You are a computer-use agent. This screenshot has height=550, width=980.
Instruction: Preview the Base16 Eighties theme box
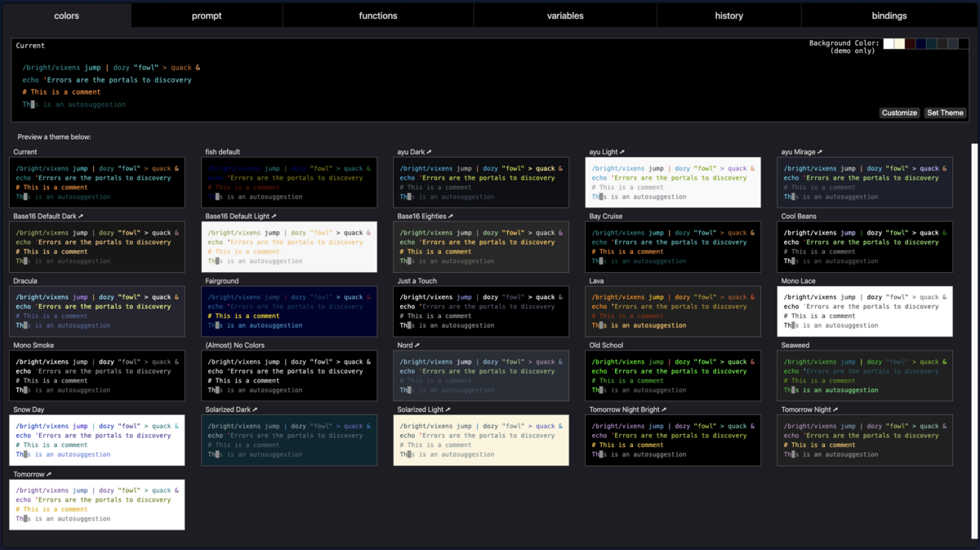[x=481, y=247]
